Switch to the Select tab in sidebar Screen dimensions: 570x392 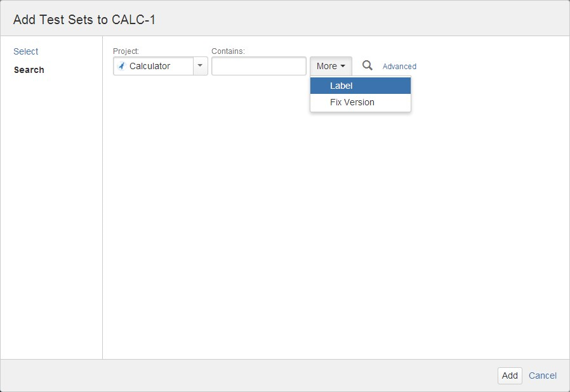(x=26, y=51)
